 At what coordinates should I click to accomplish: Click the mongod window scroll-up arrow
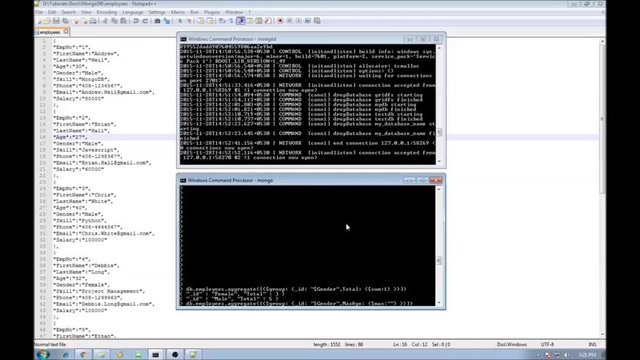click(439, 48)
